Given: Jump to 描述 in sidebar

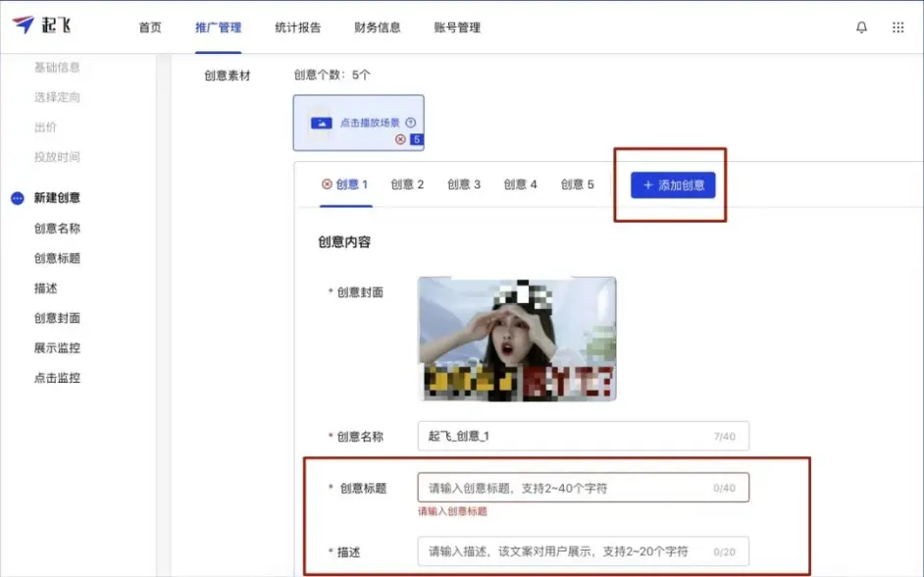Looking at the screenshot, I should (45, 288).
